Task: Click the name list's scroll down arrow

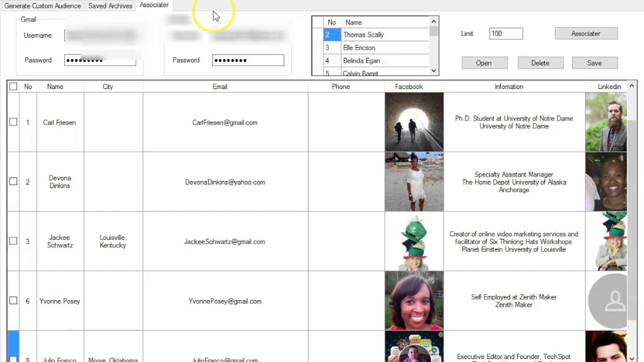Action: pos(434,71)
